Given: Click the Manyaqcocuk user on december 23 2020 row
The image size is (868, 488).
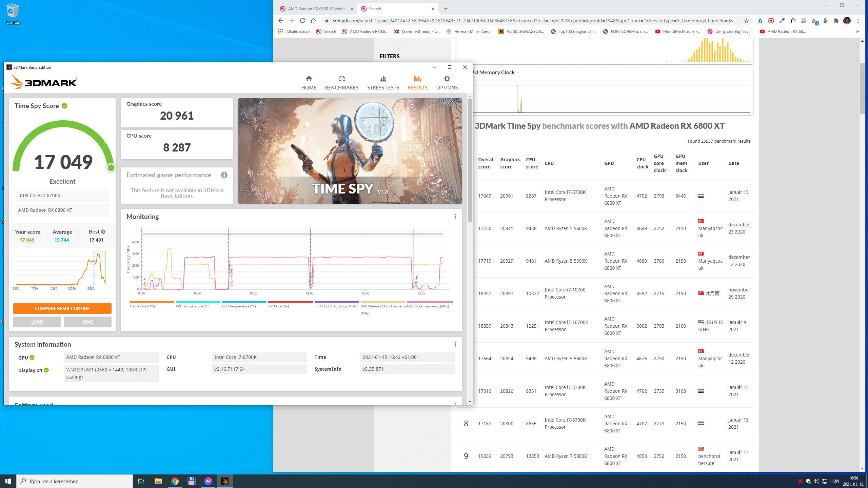Looking at the screenshot, I should click(x=710, y=232).
